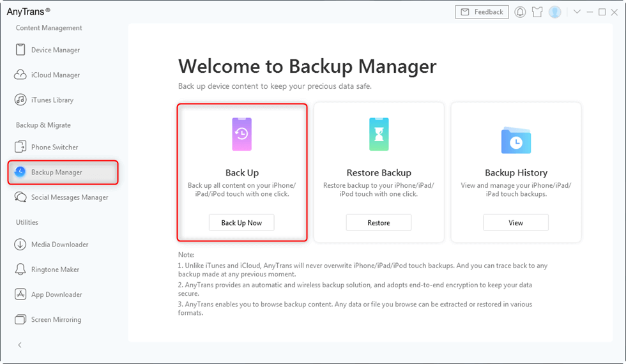Image resolution: width=626 pixels, height=364 pixels.
Task: Open iCloud Manager from the sidebar
Action: point(55,75)
